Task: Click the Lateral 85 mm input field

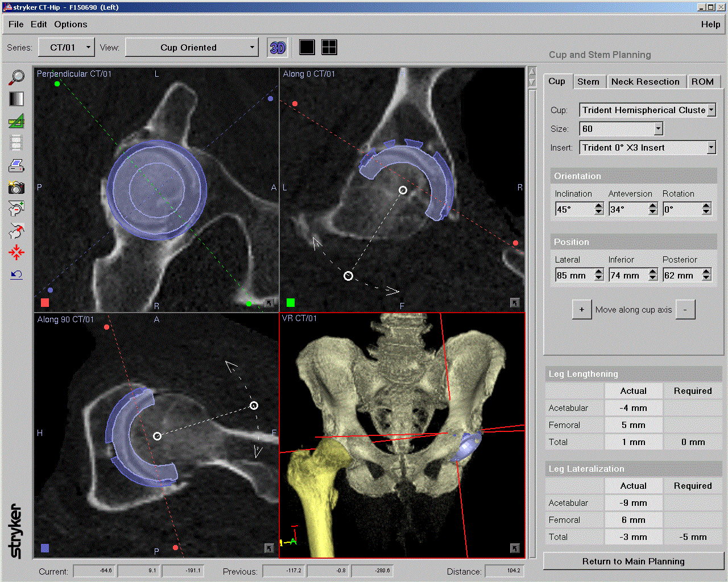Action: [x=574, y=275]
